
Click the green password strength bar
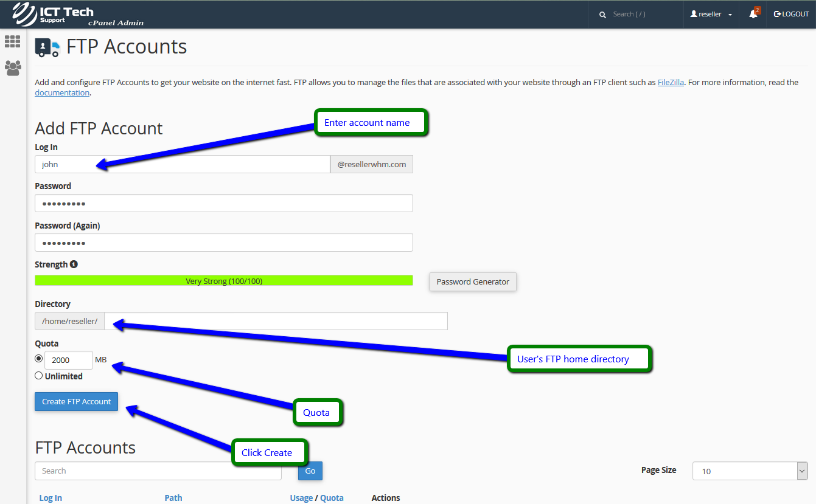point(223,281)
